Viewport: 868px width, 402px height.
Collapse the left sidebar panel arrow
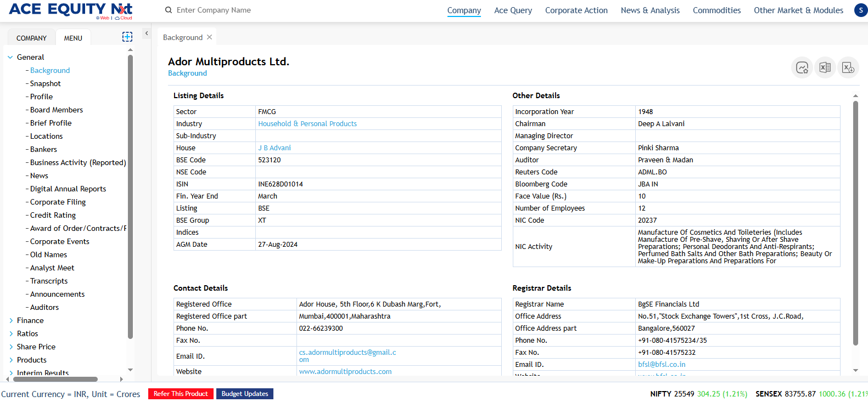(x=147, y=33)
